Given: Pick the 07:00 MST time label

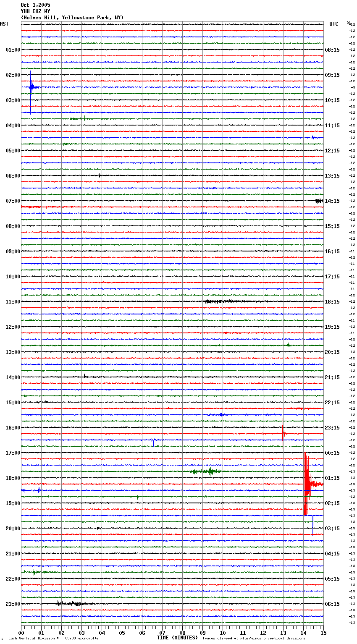Looking at the screenshot, I should pyautogui.click(x=13, y=201).
